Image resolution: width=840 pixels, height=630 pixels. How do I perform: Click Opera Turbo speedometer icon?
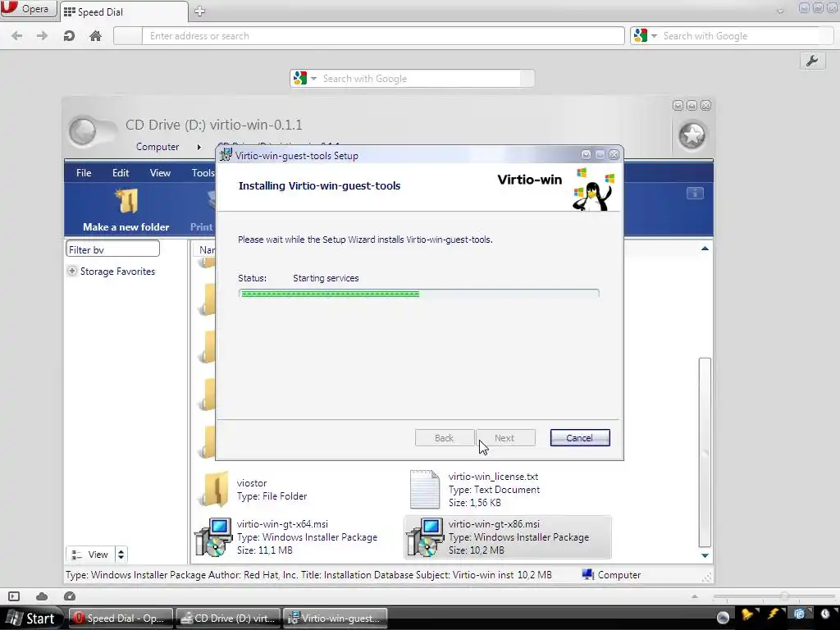(x=69, y=596)
